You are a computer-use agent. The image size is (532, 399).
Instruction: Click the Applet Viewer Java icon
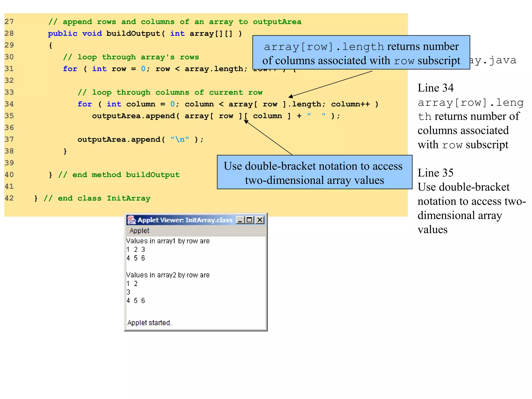131,220
